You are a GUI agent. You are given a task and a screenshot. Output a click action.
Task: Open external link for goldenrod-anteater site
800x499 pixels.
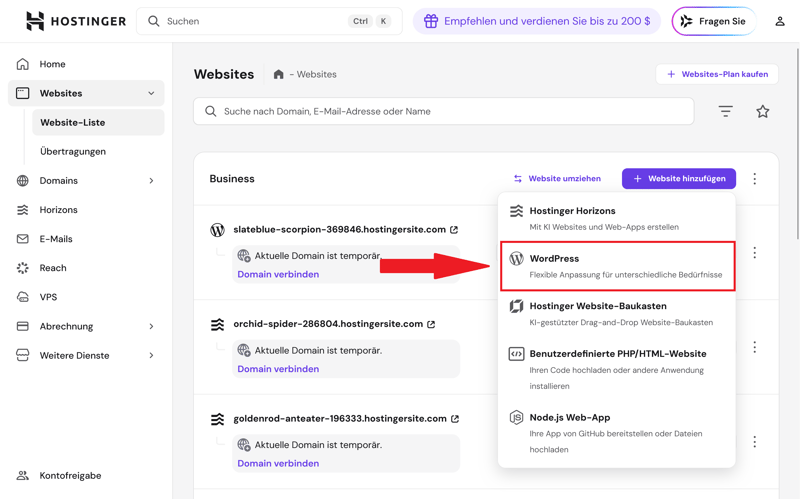coord(455,419)
